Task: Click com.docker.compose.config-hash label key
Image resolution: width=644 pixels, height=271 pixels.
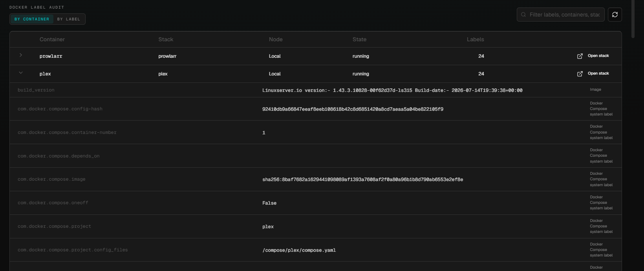Action: tap(60, 109)
